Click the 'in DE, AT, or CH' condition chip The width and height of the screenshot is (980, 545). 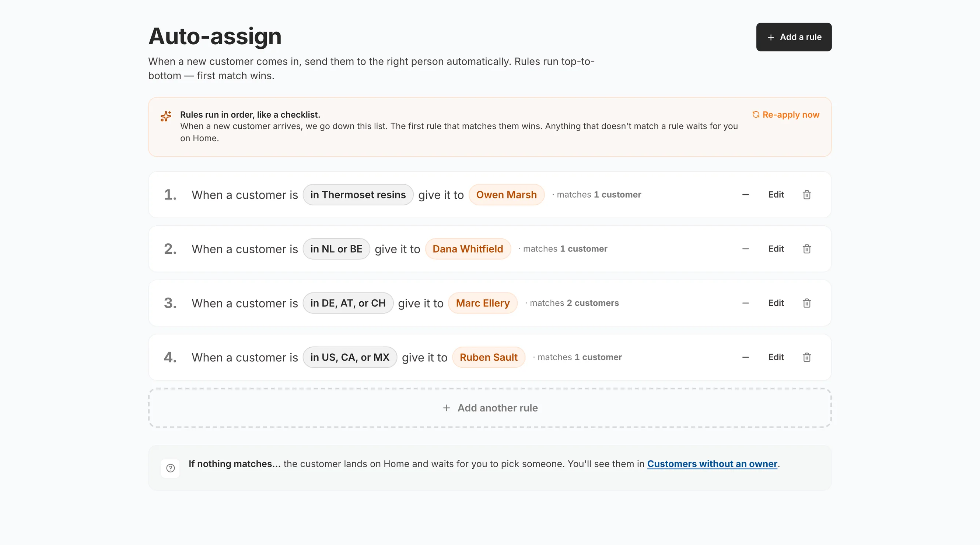tap(348, 303)
